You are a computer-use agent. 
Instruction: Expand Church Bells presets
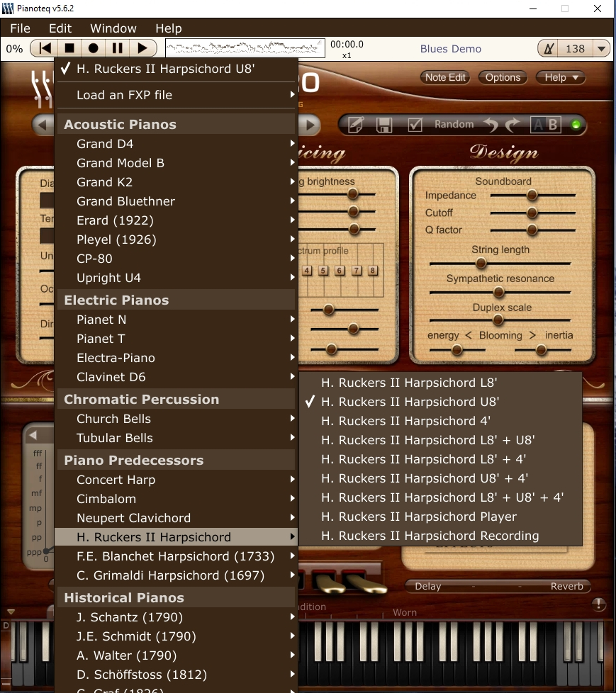pos(176,419)
